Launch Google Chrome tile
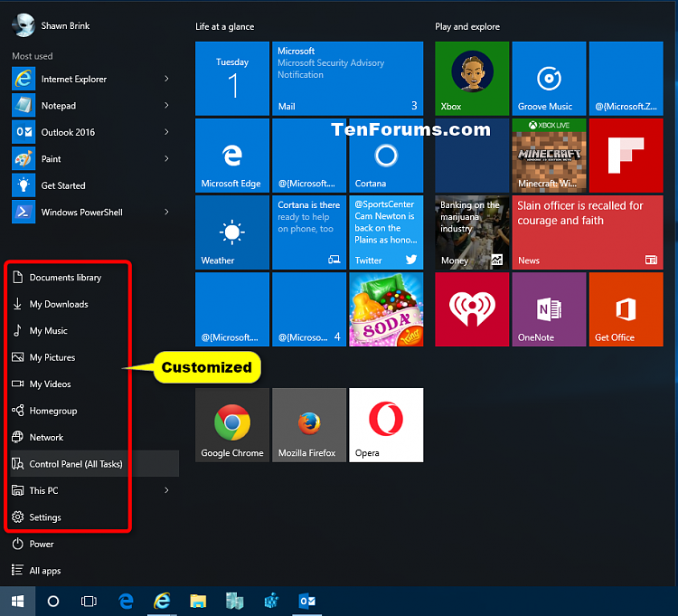Image resolution: width=678 pixels, height=616 pixels. coord(232,425)
